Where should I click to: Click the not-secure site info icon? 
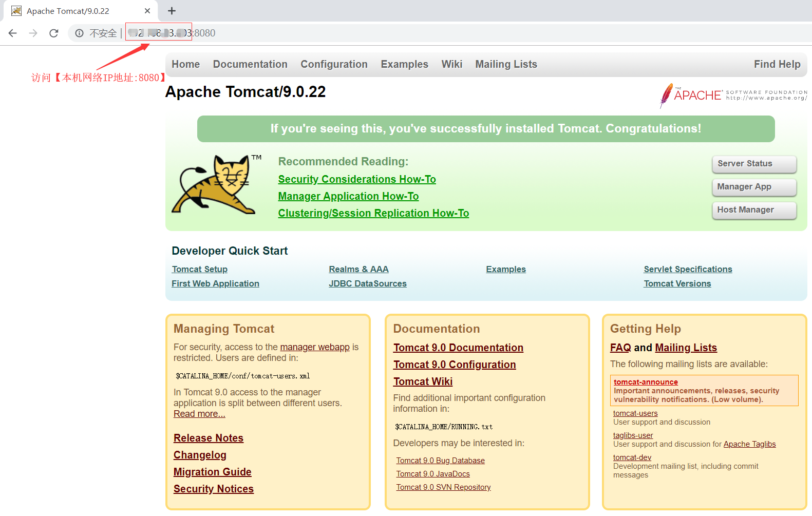click(x=79, y=33)
